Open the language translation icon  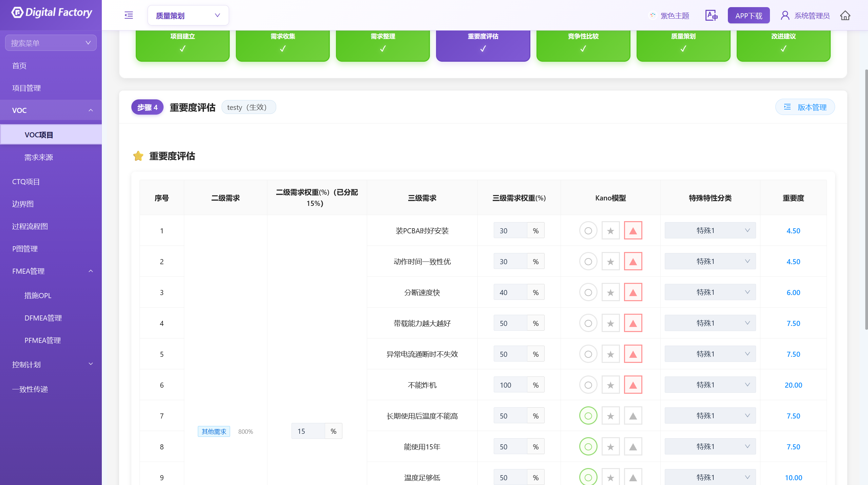(711, 15)
